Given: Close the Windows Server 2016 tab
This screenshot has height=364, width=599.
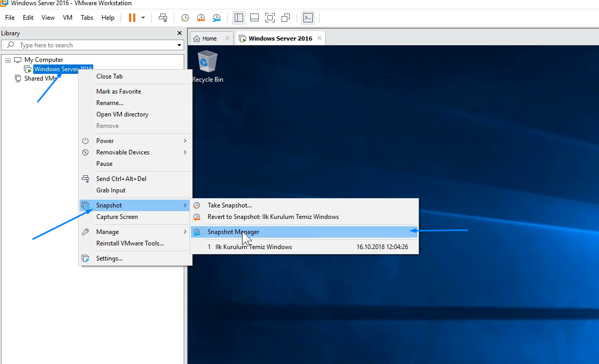Looking at the screenshot, I should pos(320,38).
